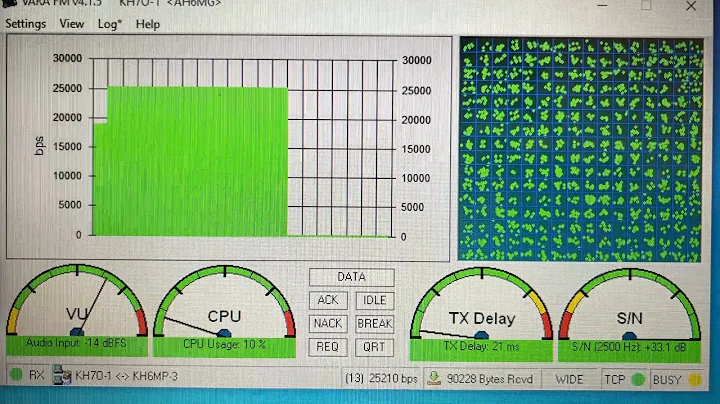The width and height of the screenshot is (720, 404).
Task: Open the View menu
Action: (72, 24)
